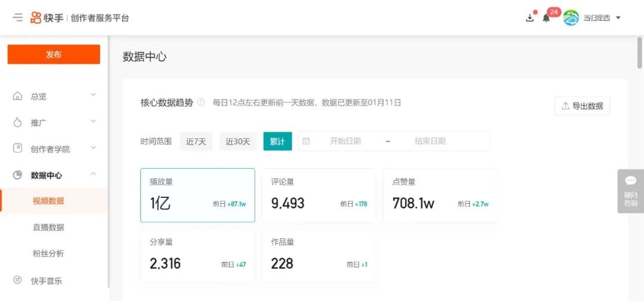Select the 点赞量 metric card
644x301 pixels.
[439, 196]
